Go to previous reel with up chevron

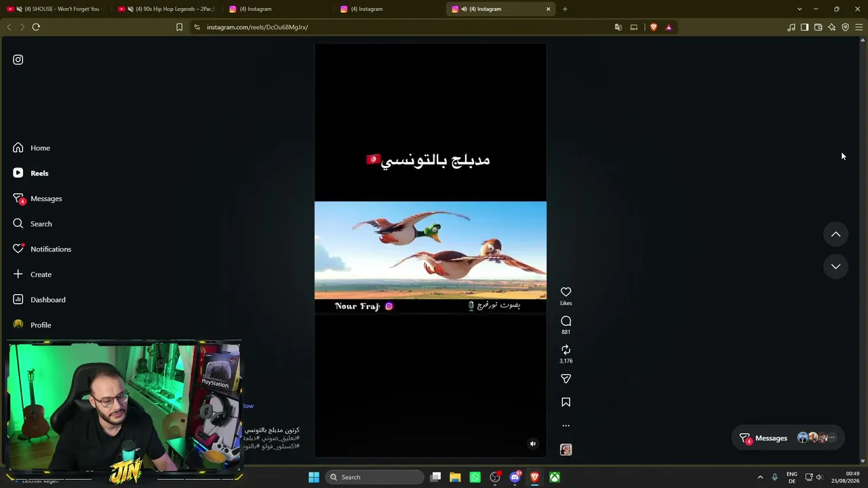pyautogui.click(x=836, y=235)
